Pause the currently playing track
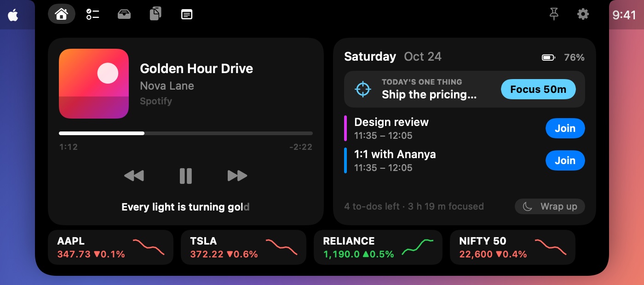 coord(186,176)
